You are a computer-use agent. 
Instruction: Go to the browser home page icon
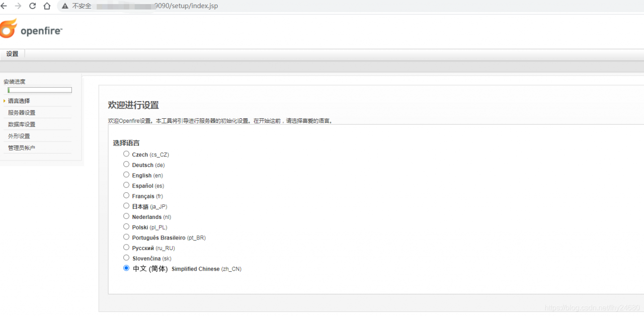tap(47, 6)
